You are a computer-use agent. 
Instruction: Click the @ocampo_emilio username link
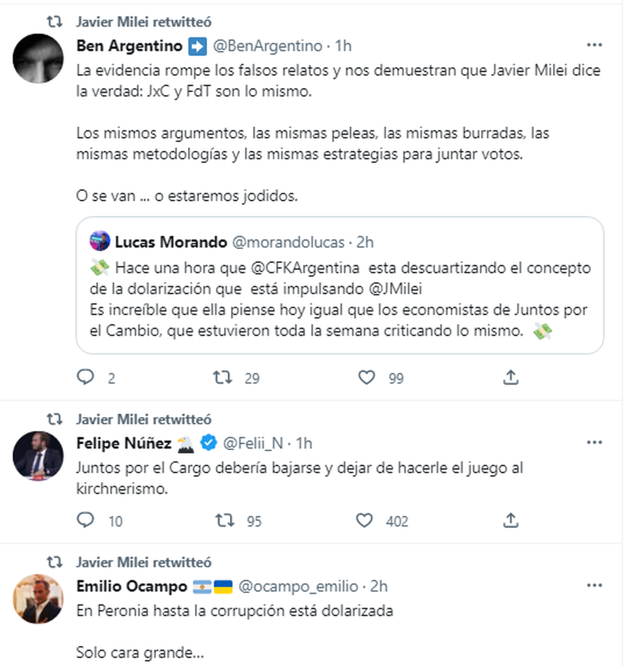[x=297, y=587]
